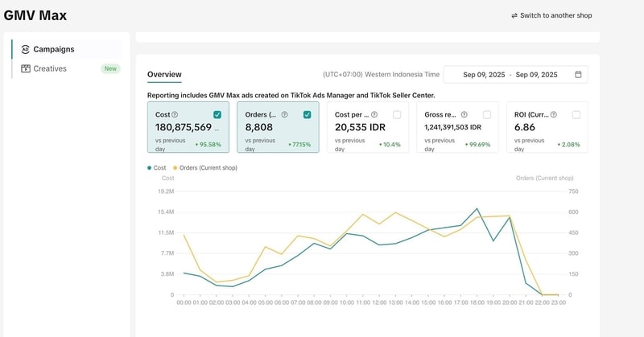Open Campaigns in the left sidebar
644x337 pixels.
(x=53, y=49)
